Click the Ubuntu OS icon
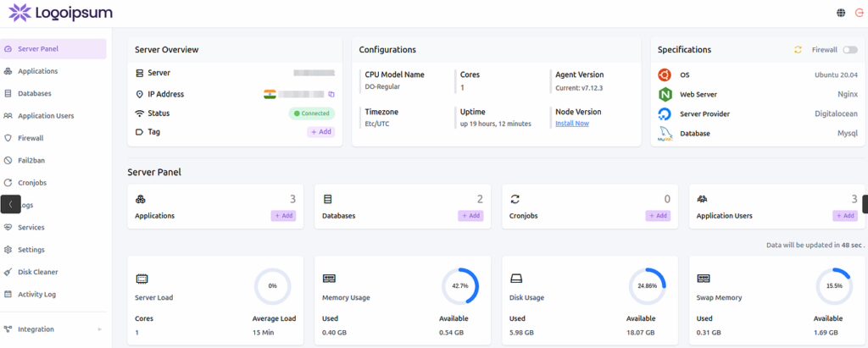This screenshot has height=348, width=868. click(665, 75)
